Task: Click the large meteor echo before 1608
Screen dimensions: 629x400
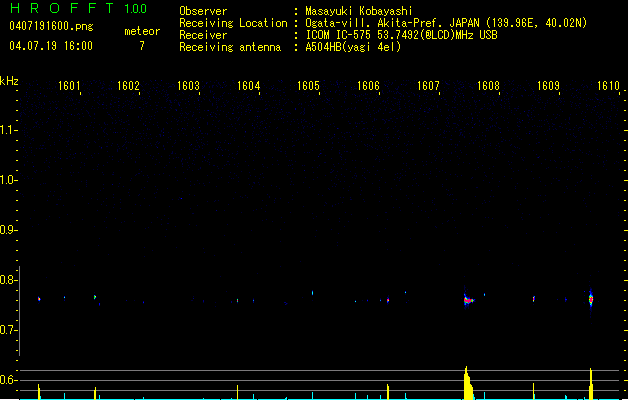Action: (468, 300)
